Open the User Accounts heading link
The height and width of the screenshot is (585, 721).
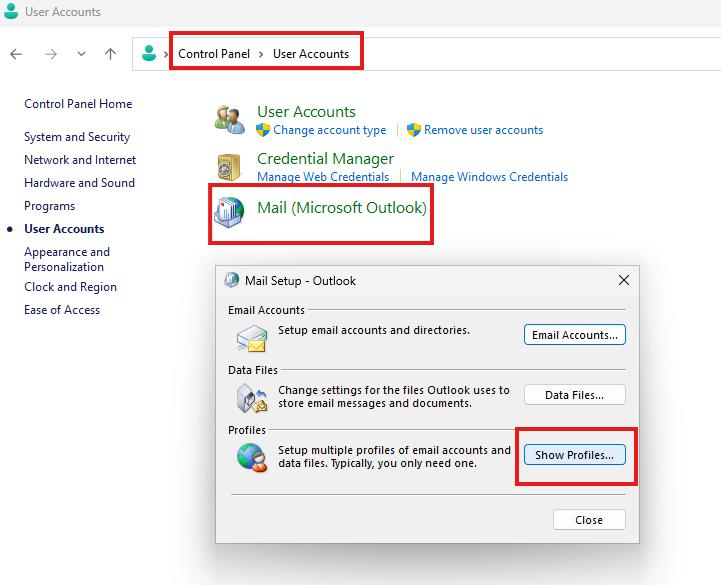tap(306, 112)
